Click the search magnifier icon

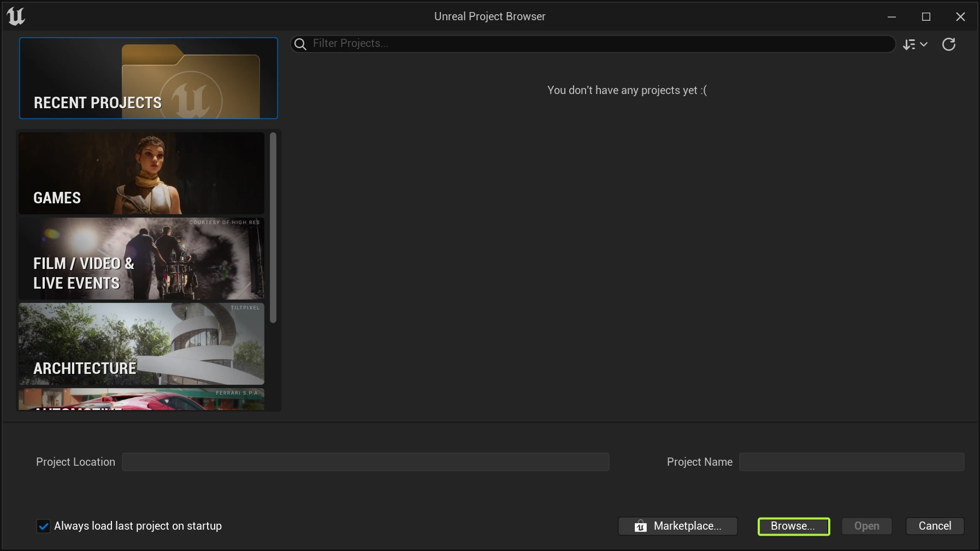click(300, 44)
